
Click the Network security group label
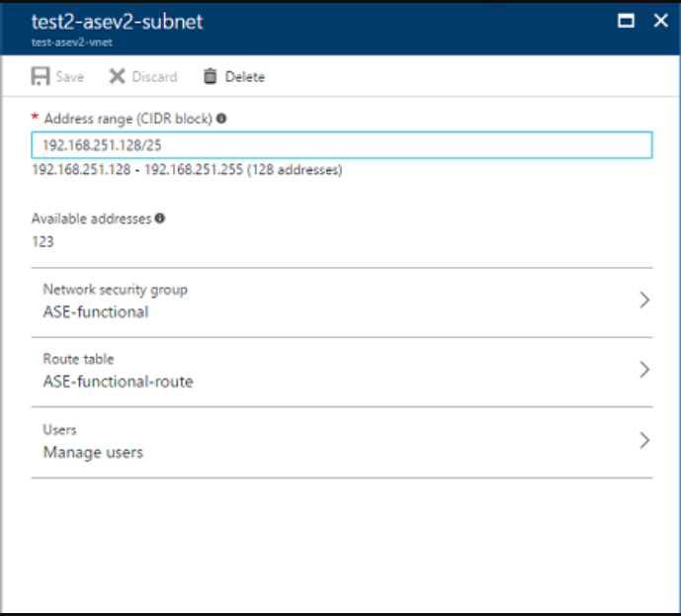pos(115,290)
